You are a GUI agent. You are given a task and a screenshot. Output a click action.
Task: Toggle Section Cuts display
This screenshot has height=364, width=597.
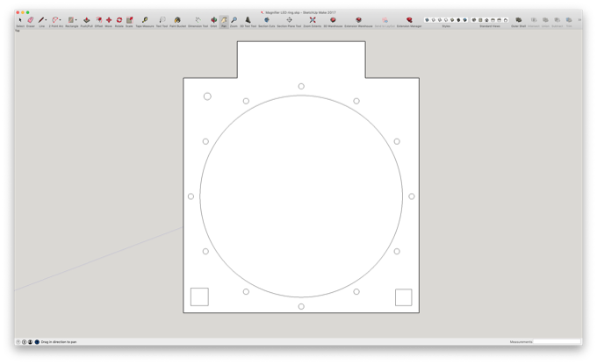[x=267, y=20]
